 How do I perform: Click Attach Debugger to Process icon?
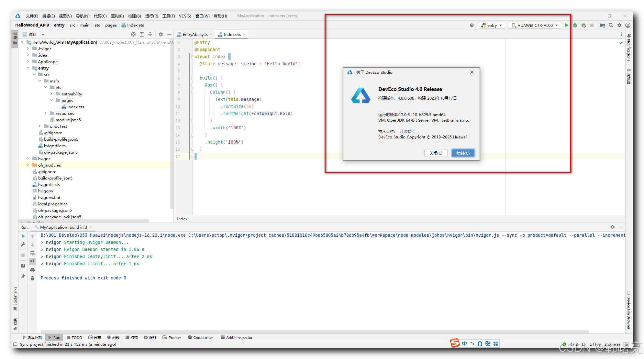coord(584,25)
